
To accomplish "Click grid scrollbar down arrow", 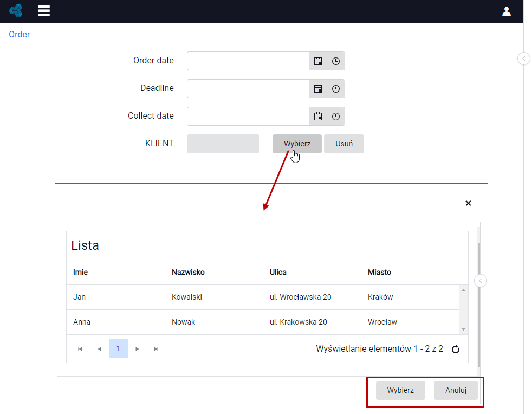I will [x=463, y=329].
